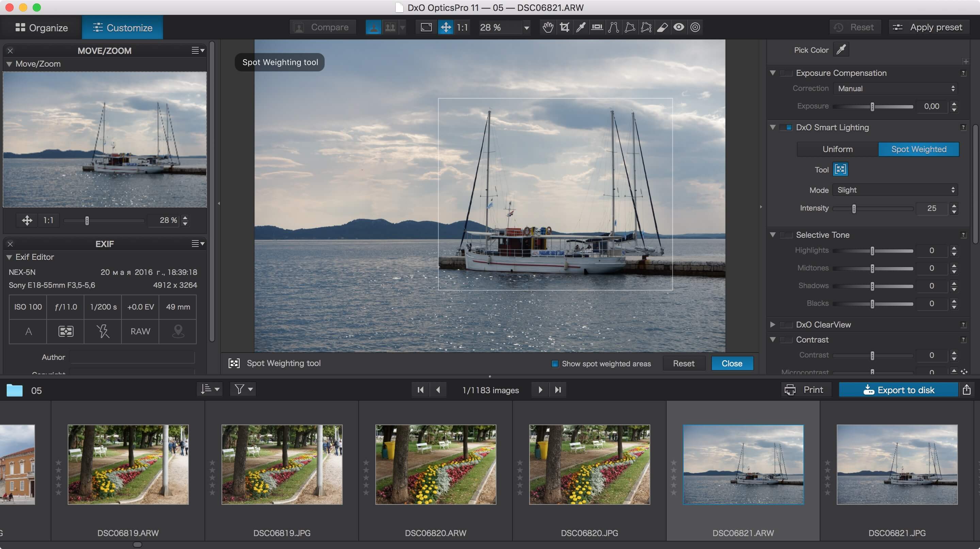Enable Show spot weighted areas checkbox
The height and width of the screenshot is (549, 980).
tap(555, 364)
